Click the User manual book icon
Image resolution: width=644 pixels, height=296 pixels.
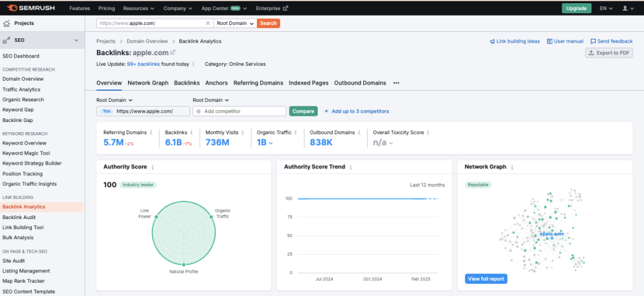coord(550,41)
